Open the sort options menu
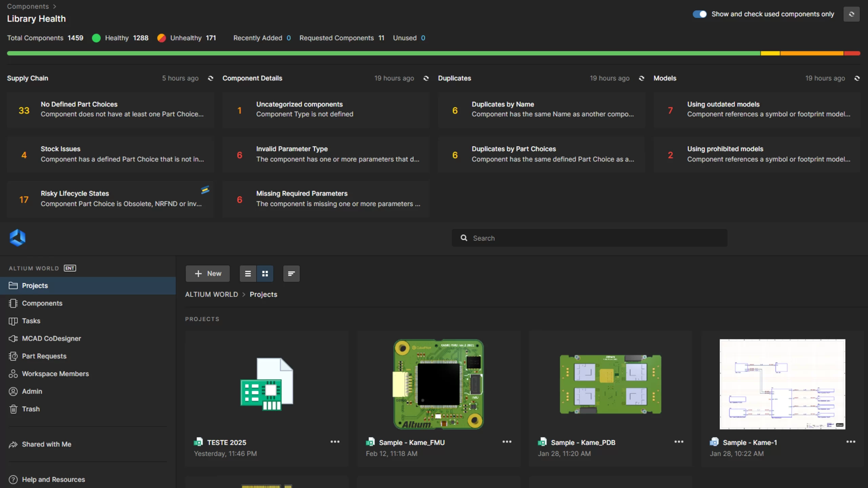Viewport: 868px width, 488px height. (x=291, y=273)
